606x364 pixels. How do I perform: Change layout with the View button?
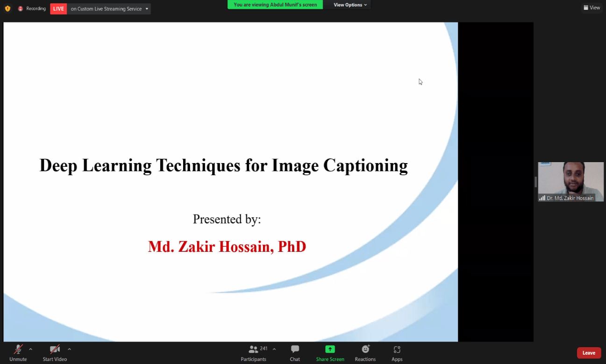[x=592, y=7]
